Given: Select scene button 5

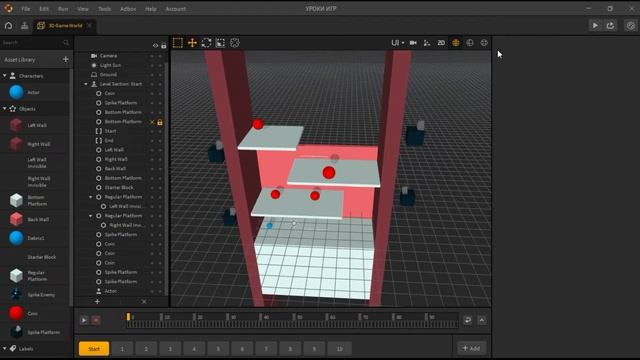Looking at the screenshot, I should point(218,349).
